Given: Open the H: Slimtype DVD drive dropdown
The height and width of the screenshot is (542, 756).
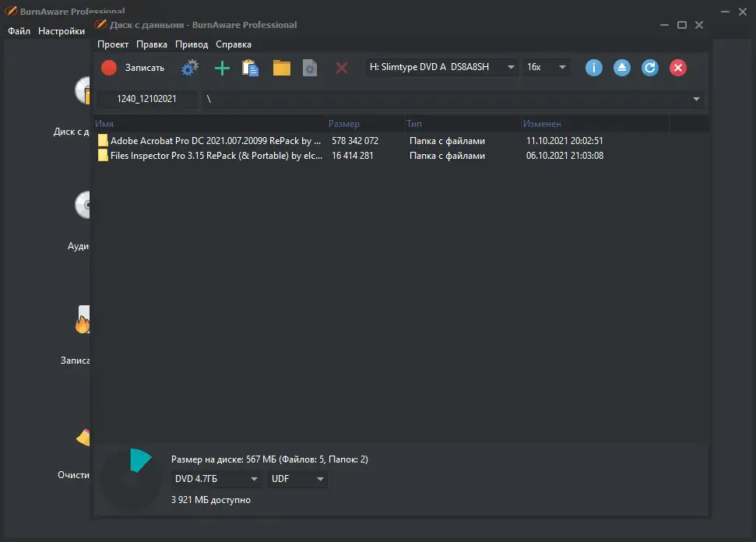Looking at the screenshot, I should (442, 67).
